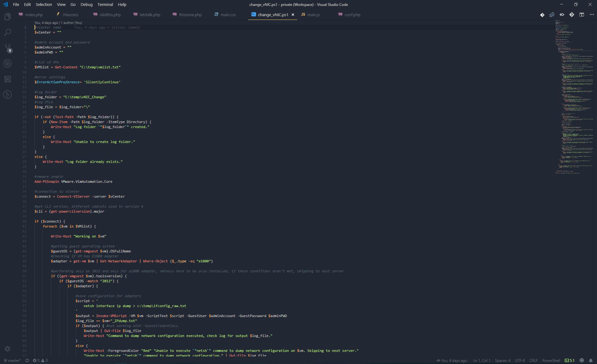Open the Go menu
Screen dimensions: 597x364
[x=73, y=4]
